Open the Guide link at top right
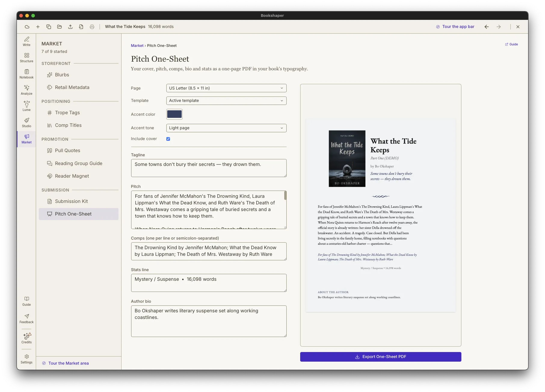The height and width of the screenshot is (392, 545). [x=511, y=44]
